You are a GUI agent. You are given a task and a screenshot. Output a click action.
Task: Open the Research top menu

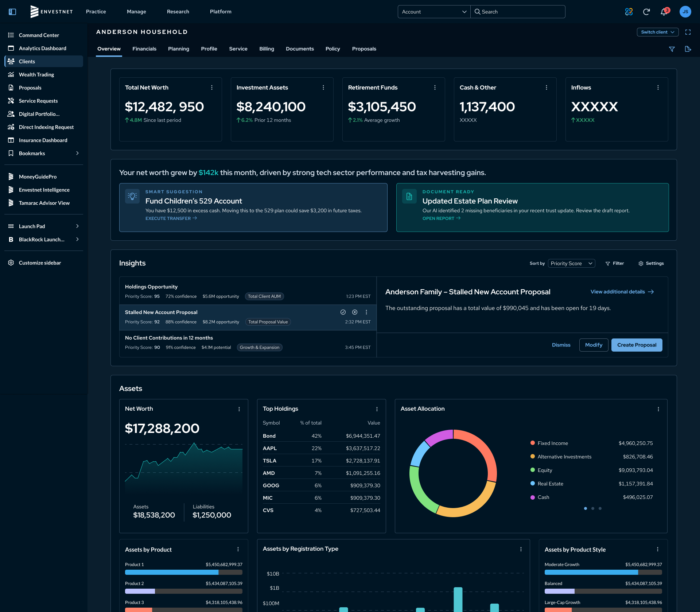pos(178,12)
